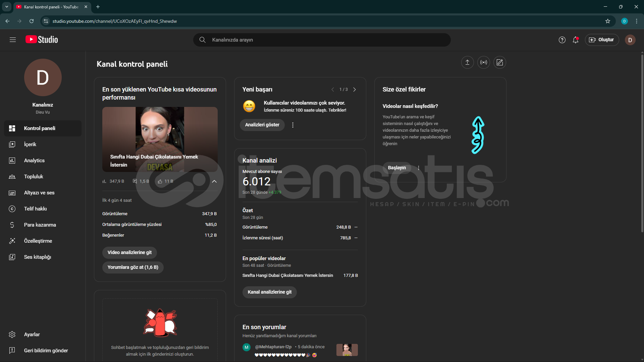Click the likes stat 11 B under the video
The width and height of the screenshot is (644, 362).
165,181
